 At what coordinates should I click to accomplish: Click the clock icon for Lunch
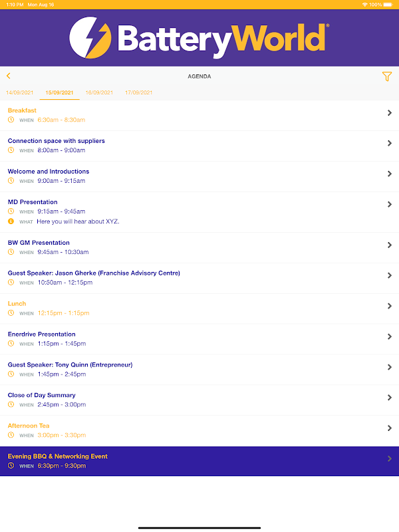[11, 313]
